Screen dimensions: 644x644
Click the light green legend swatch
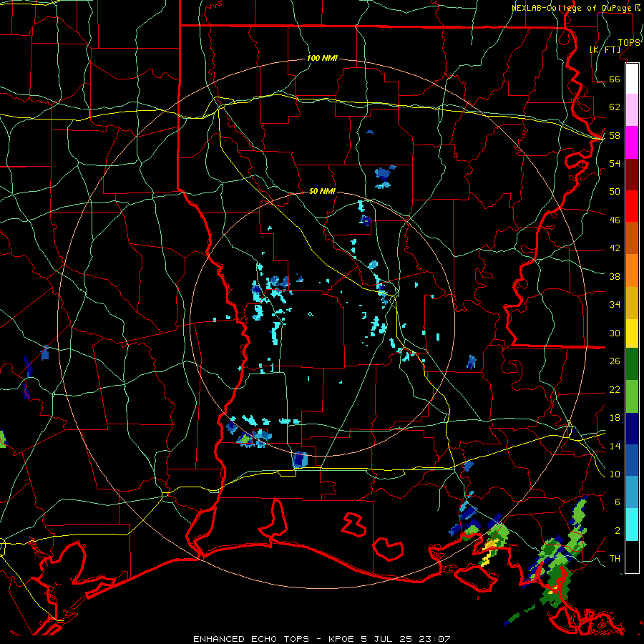click(x=632, y=396)
